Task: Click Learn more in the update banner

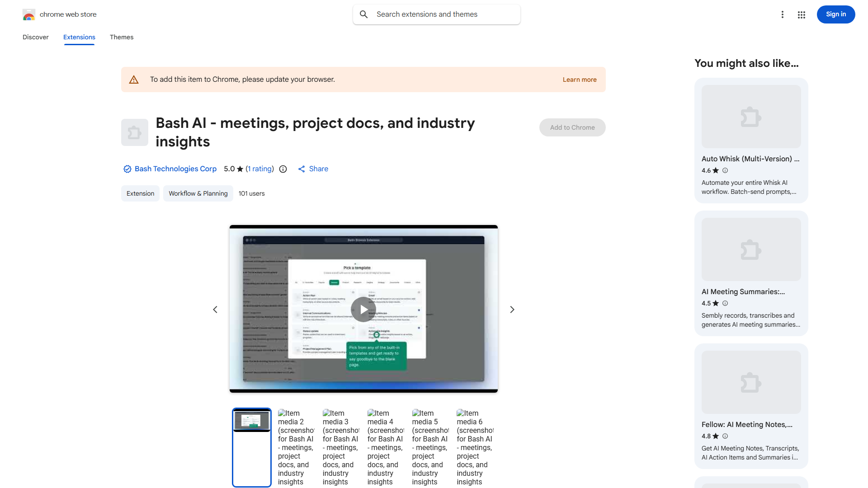Action: click(x=579, y=80)
